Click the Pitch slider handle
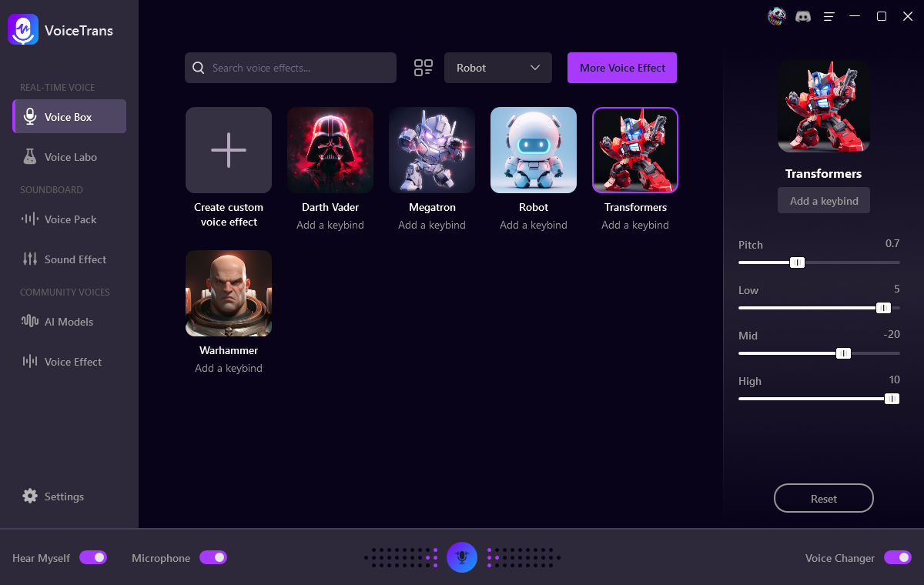This screenshot has width=924, height=585. click(x=797, y=262)
